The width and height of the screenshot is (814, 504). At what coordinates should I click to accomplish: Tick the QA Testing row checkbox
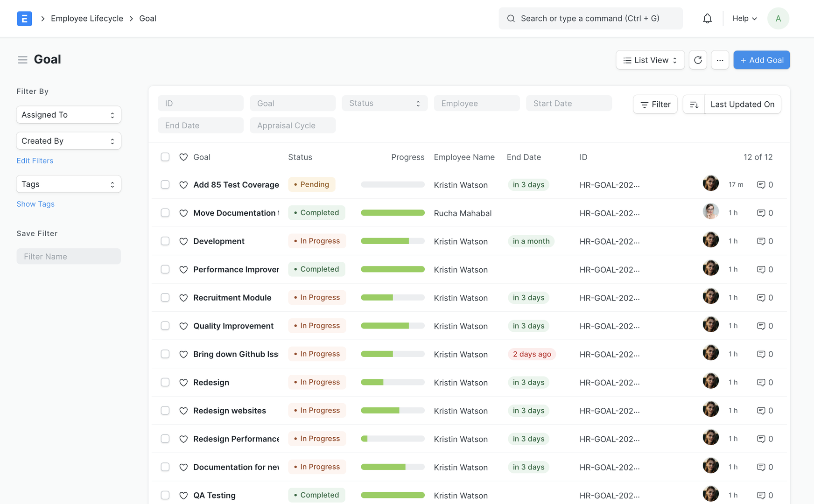165,495
